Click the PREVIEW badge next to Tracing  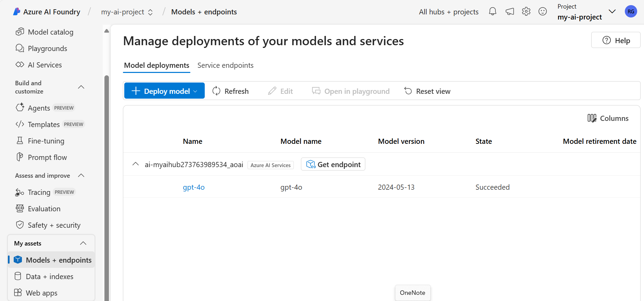(x=64, y=192)
